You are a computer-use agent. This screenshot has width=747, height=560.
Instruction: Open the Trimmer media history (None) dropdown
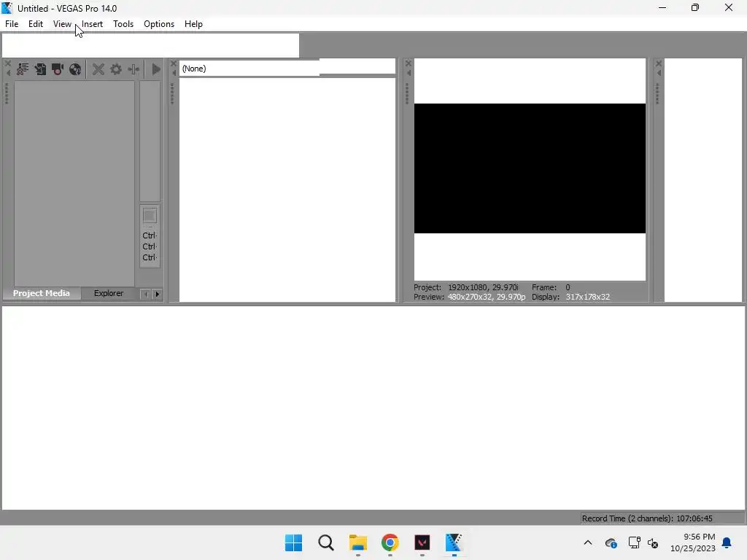pos(249,69)
